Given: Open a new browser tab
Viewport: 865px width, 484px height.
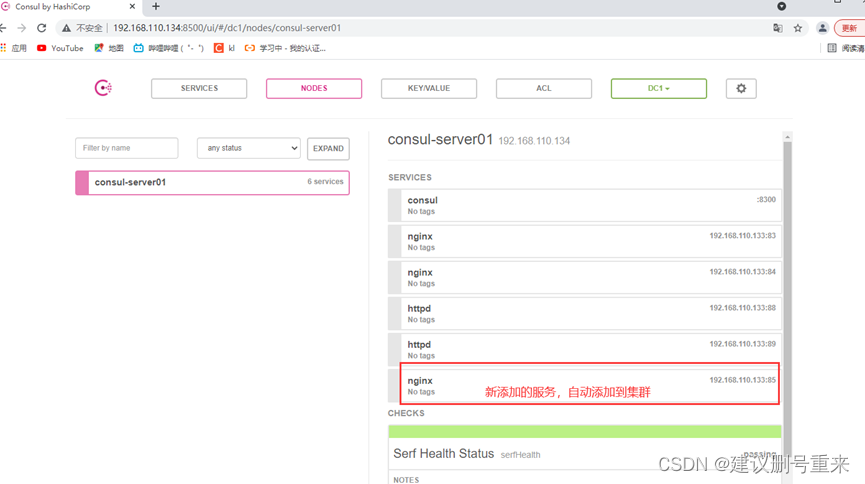Looking at the screenshot, I should click(x=156, y=7).
